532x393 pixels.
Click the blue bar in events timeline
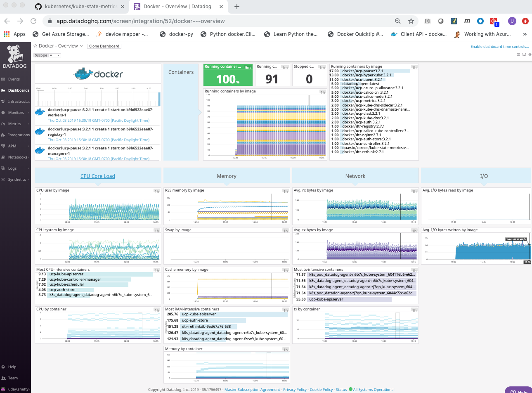(x=159, y=99)
